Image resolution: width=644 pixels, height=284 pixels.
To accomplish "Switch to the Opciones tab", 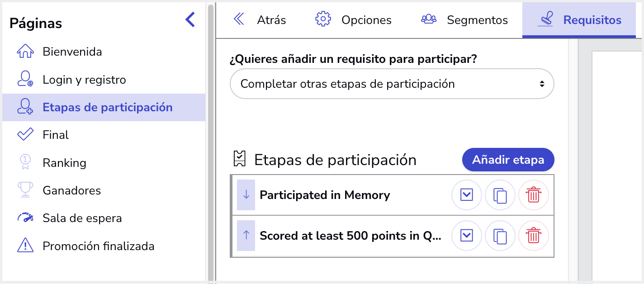I will [x=353, y=20].
